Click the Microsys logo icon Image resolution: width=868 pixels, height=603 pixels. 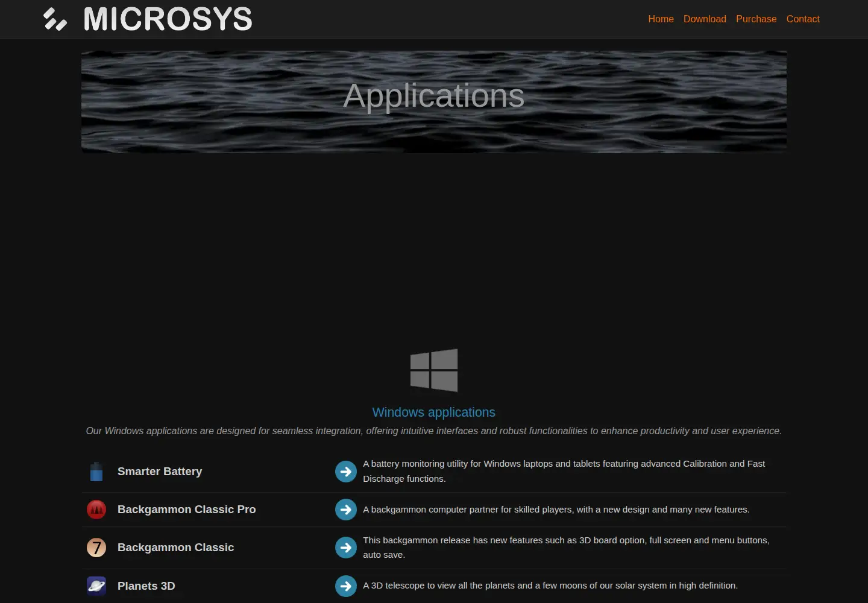click(x=55, y=19)
